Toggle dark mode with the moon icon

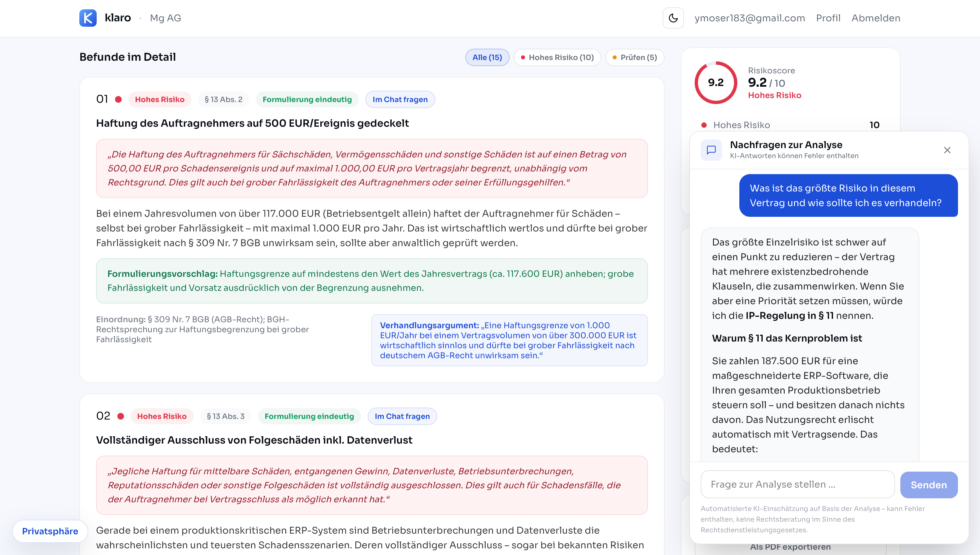pos(673,18)
